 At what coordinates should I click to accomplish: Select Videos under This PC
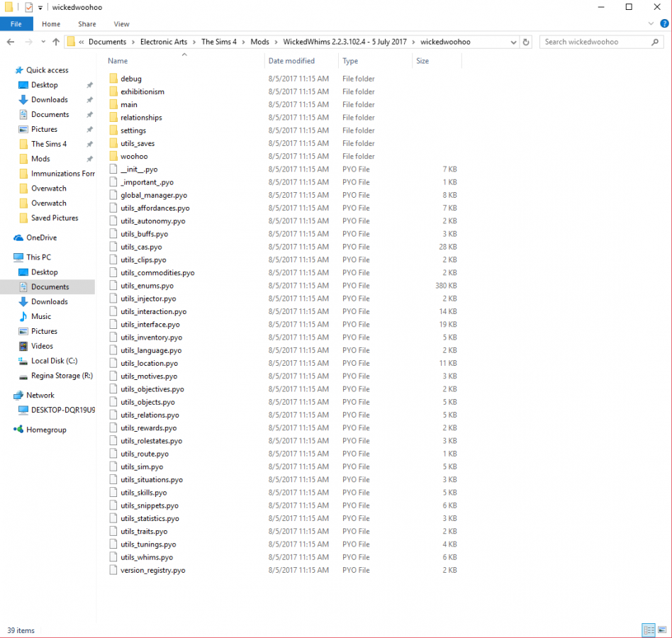tap(42, 346)
